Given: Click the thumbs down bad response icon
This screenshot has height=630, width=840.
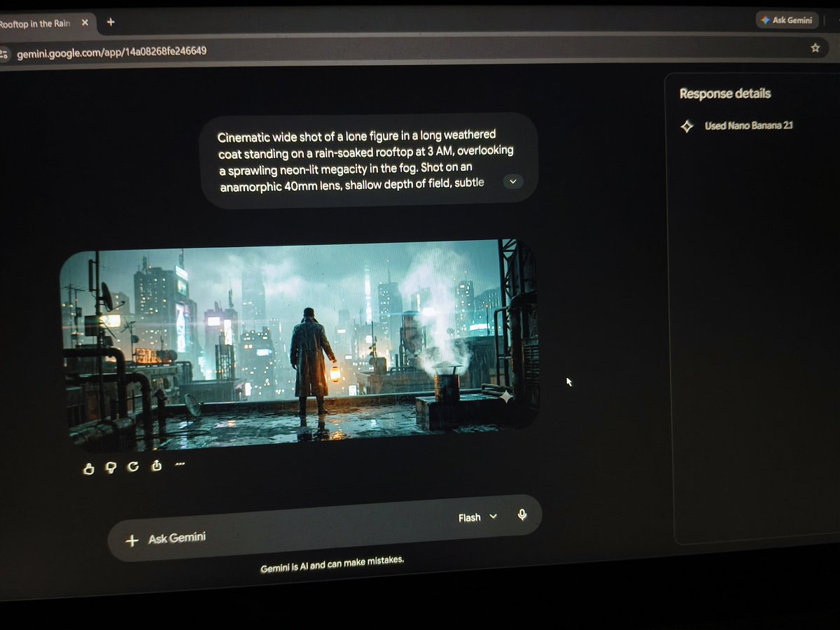Looking at the screenshot, I should click(110, 468).
